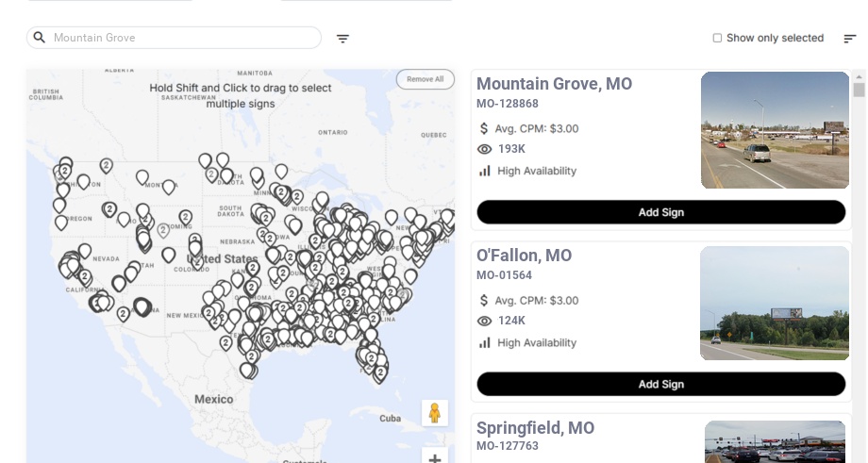
Task: Click the Springfield, MO listing title
Action: (x=535, y=428)
